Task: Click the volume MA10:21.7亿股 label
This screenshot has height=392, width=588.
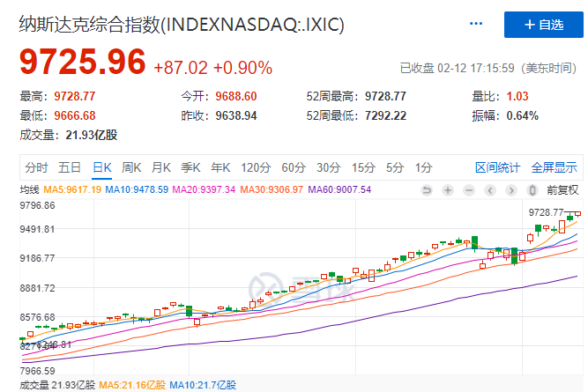Action: (x=203, y=385)
